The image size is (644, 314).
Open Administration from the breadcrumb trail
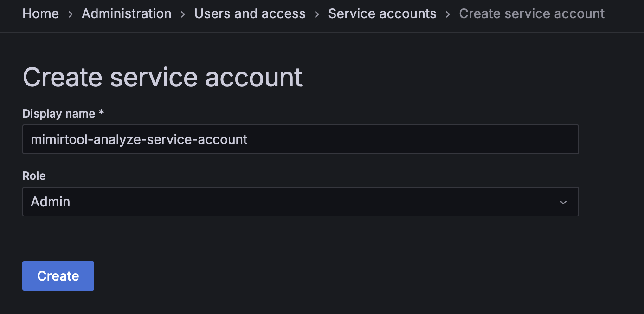(126, 14)
